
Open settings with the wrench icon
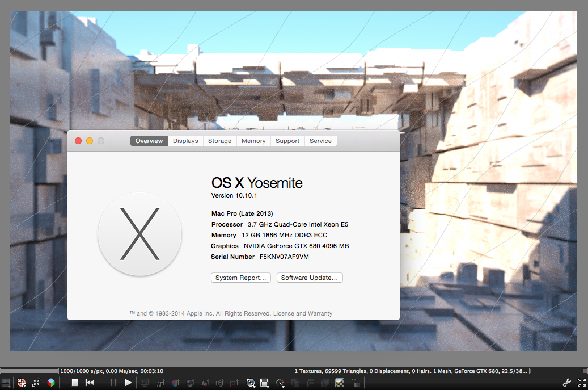pos(567,383)
